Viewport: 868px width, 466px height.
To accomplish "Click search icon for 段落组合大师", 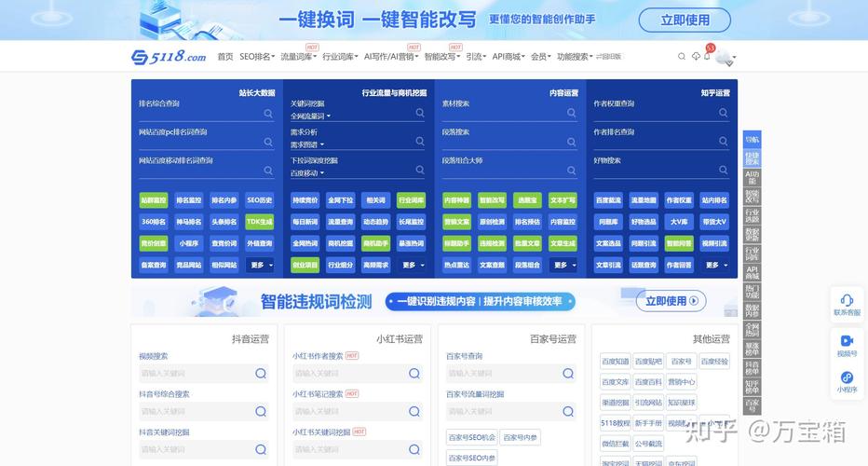I will coord(571,171).
